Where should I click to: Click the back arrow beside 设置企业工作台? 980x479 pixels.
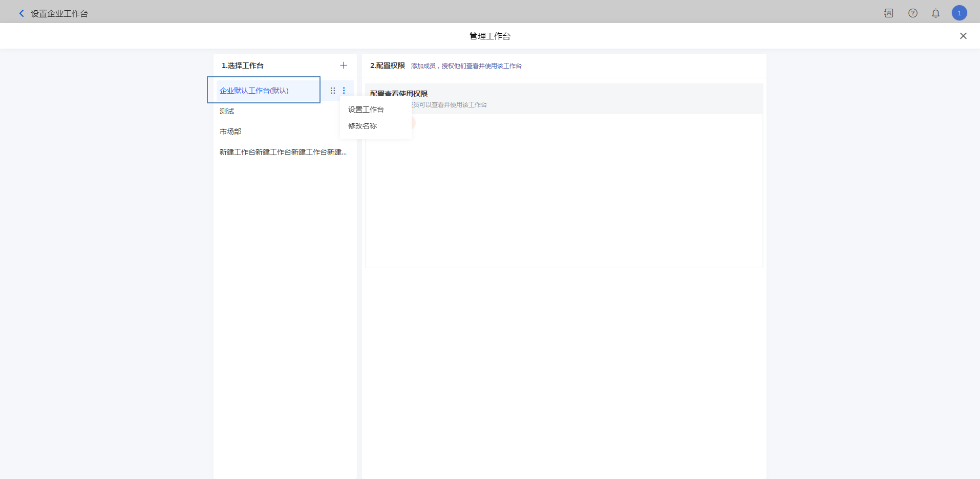coord(22,13)
